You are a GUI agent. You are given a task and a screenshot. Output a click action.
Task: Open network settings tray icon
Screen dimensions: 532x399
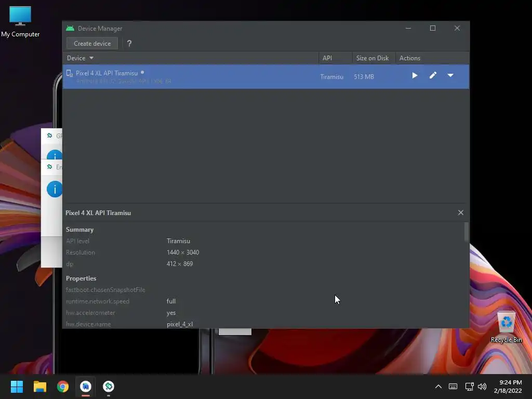point(469,387)
